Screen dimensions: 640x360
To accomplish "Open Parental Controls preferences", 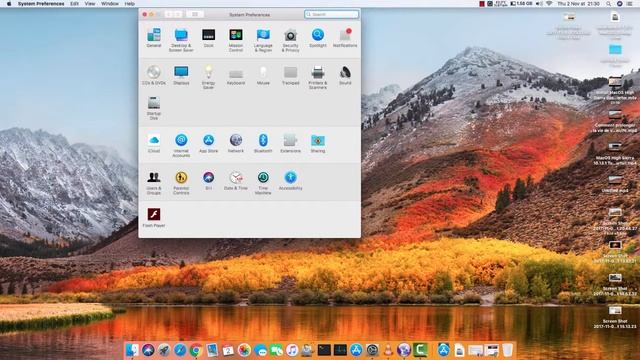I will click(x=181, y=183).
